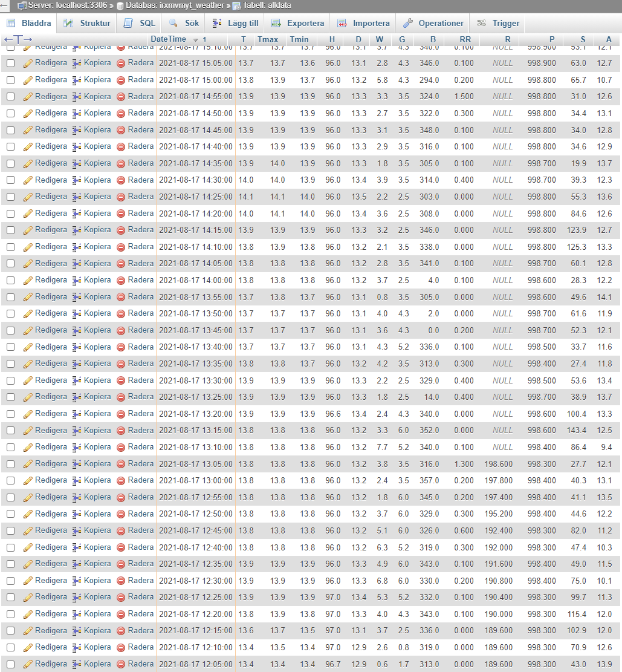
Task: Click pencil edit icon for 12:45:00 row
Action: (28, 531)
